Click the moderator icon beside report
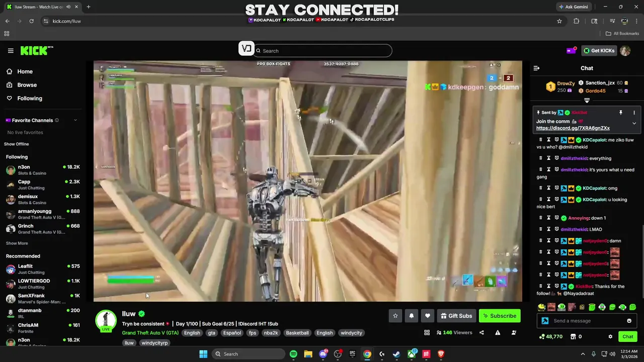 (514, 332)
